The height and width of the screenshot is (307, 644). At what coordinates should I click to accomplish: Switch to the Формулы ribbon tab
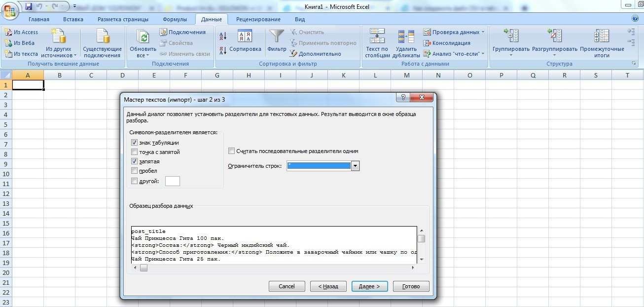pos(175,19)
